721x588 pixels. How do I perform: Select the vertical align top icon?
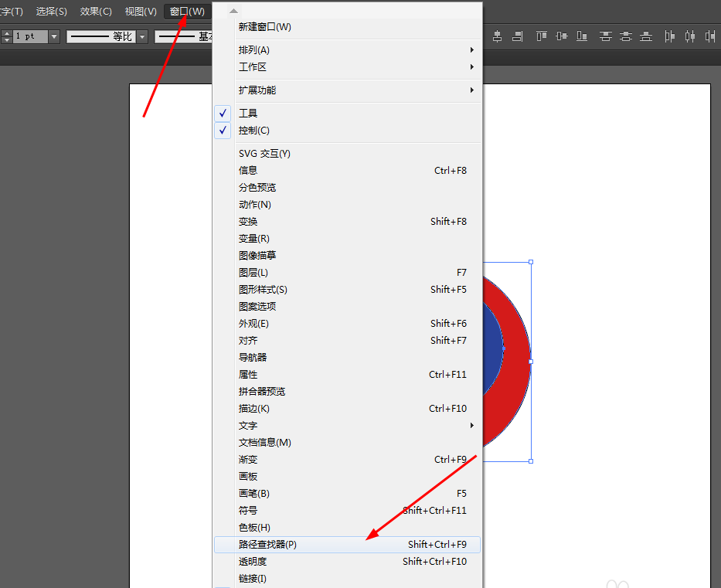[541, 36]
